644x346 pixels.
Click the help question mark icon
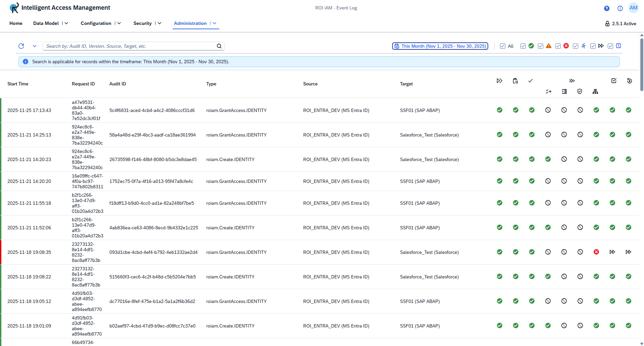[x=606, y=8]
